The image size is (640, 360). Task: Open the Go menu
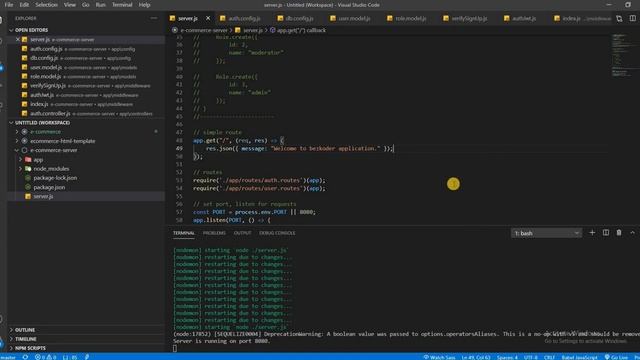click(x=85, y=5)
